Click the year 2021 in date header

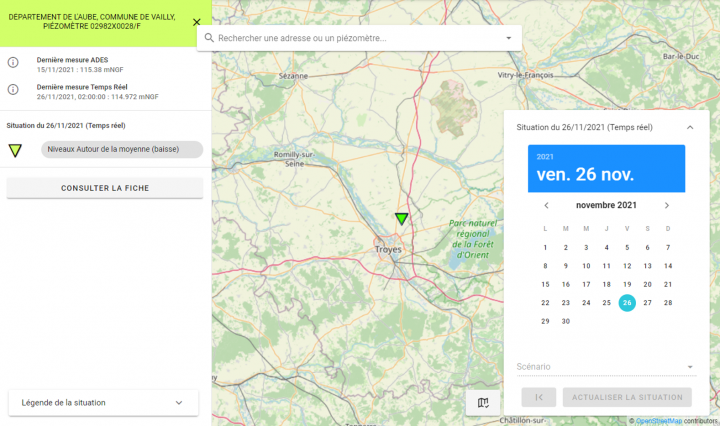coord(545,157)
